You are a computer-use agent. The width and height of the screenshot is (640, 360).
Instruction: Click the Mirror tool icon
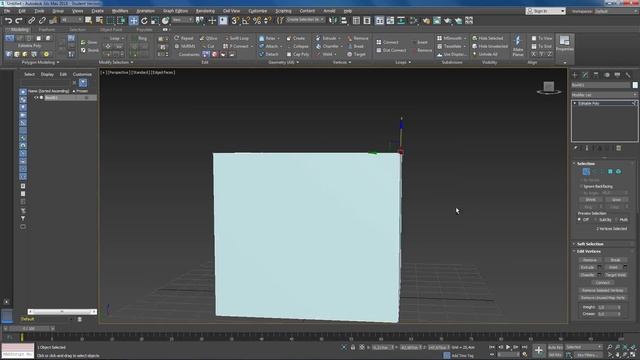click(333, 20)
